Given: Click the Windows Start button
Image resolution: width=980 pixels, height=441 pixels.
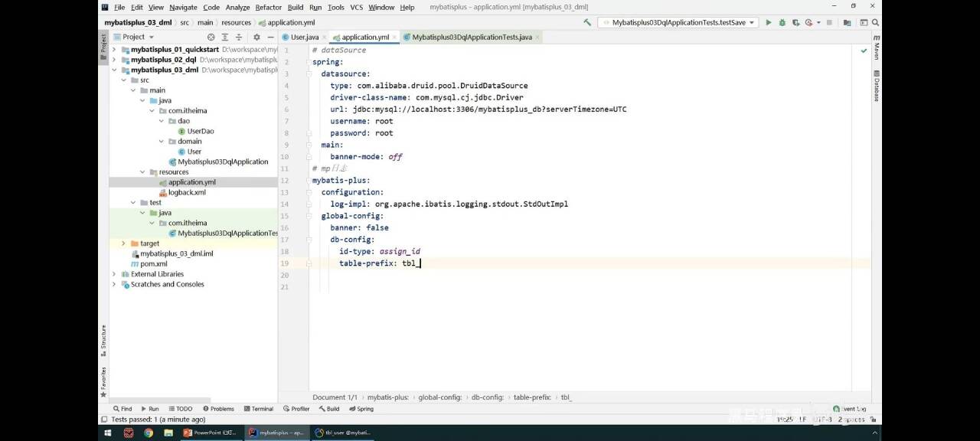Looking at the screenshot, I should click(x=106, y=433).
